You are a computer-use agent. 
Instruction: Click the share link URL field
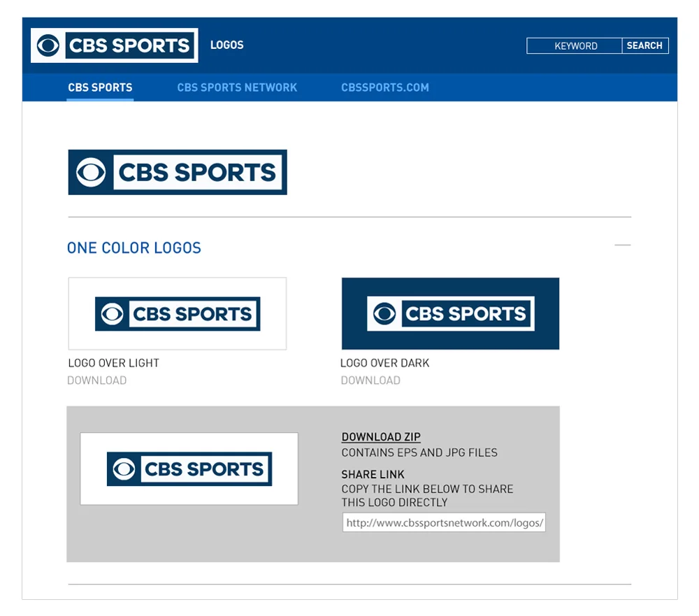click(x=444, y=522)
